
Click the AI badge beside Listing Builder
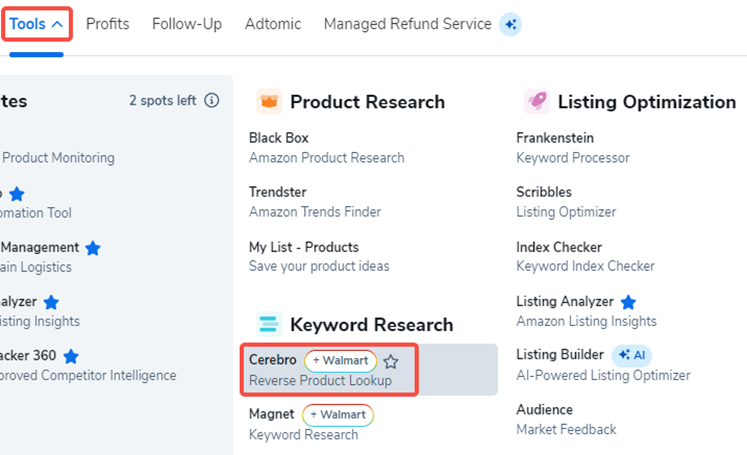[x=632, y=355]
